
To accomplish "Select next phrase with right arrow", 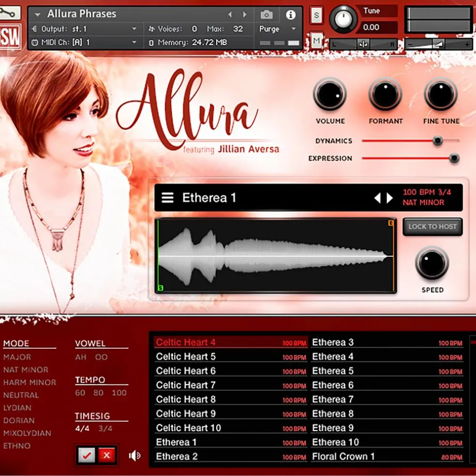I will 389,198.
